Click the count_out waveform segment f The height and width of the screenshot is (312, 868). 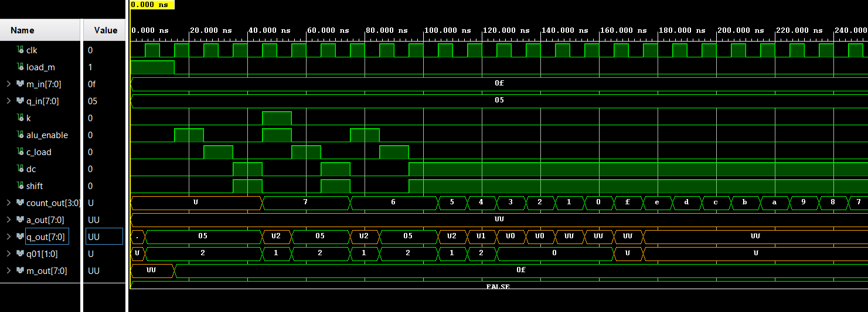628,203
